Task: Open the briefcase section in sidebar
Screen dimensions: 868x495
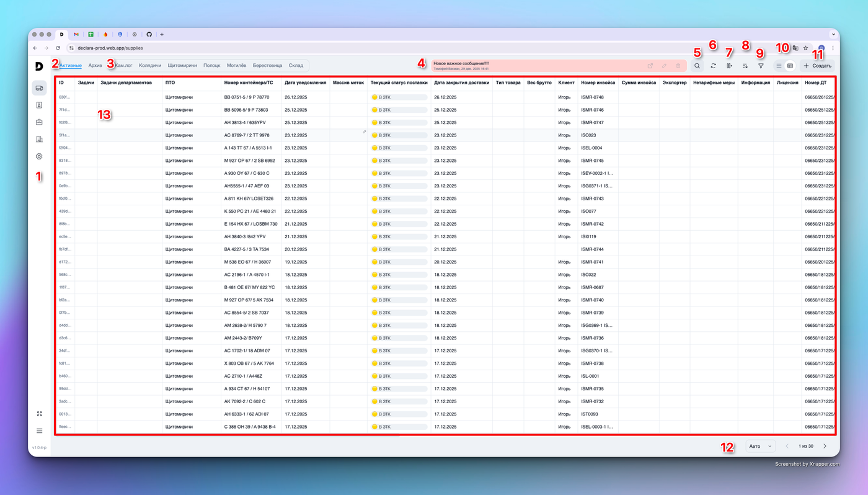Action: [39, 122]
